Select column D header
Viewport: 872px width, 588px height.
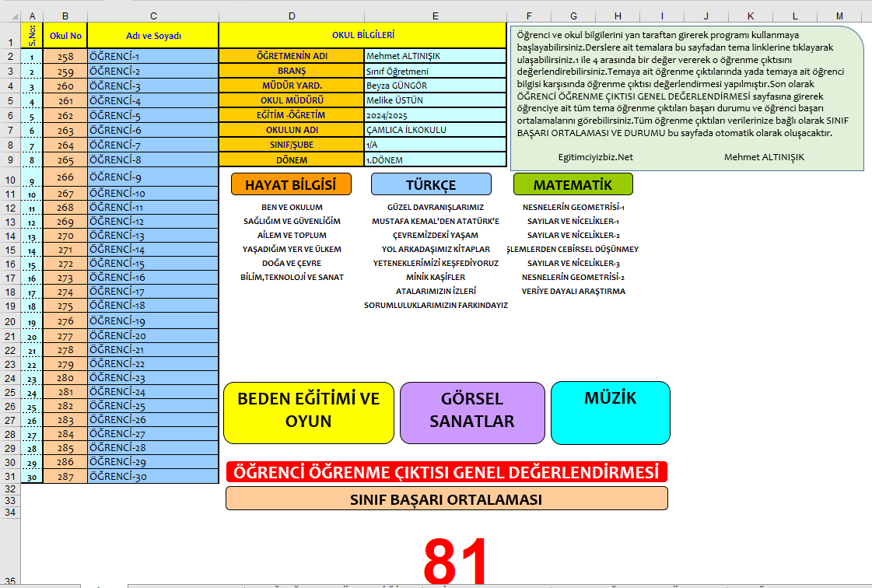click(x=292, y=16)
